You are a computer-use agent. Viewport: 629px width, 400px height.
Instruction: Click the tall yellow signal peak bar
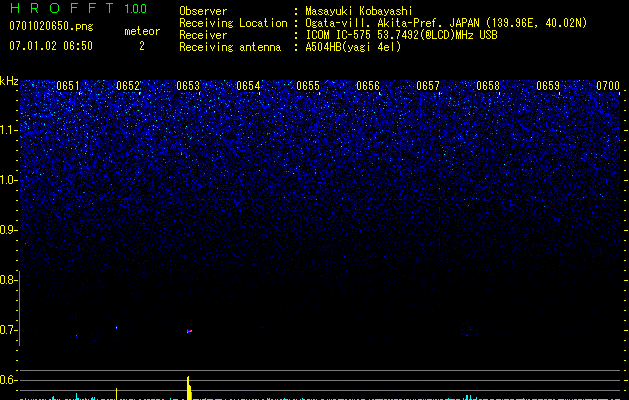pos(189,388)
